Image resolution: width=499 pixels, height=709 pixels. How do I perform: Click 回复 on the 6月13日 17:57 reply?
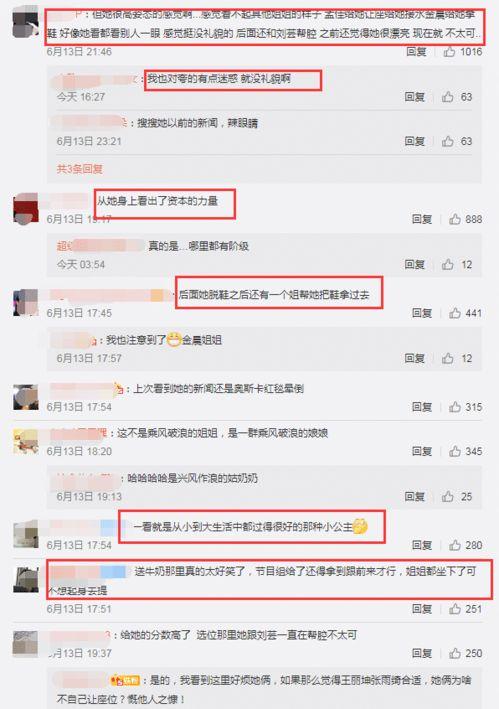click(414, 359)
